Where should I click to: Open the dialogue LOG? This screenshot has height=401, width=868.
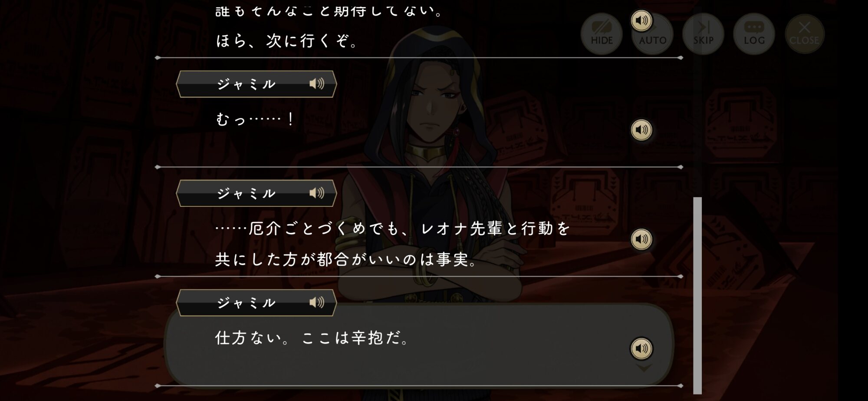[754, 34]
